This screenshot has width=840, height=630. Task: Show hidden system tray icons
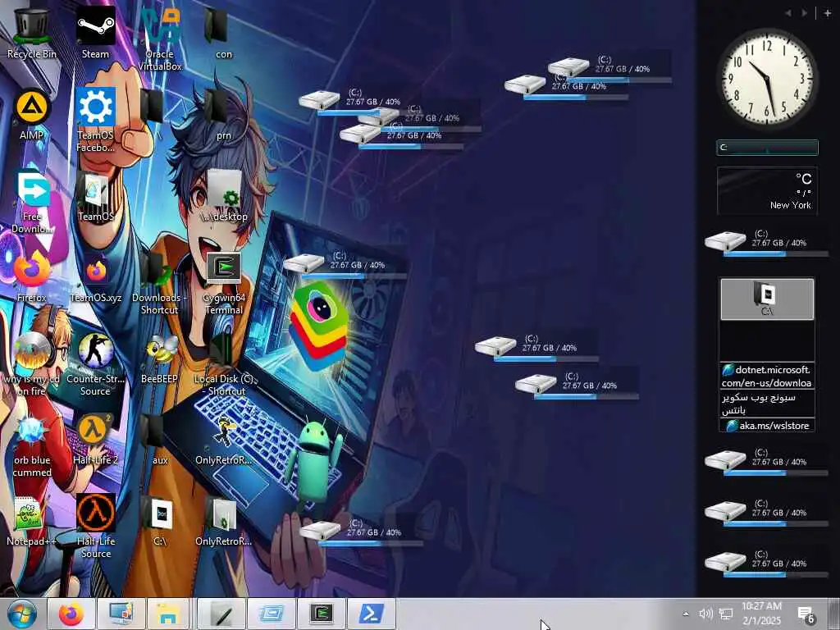[x=686, y=614]
